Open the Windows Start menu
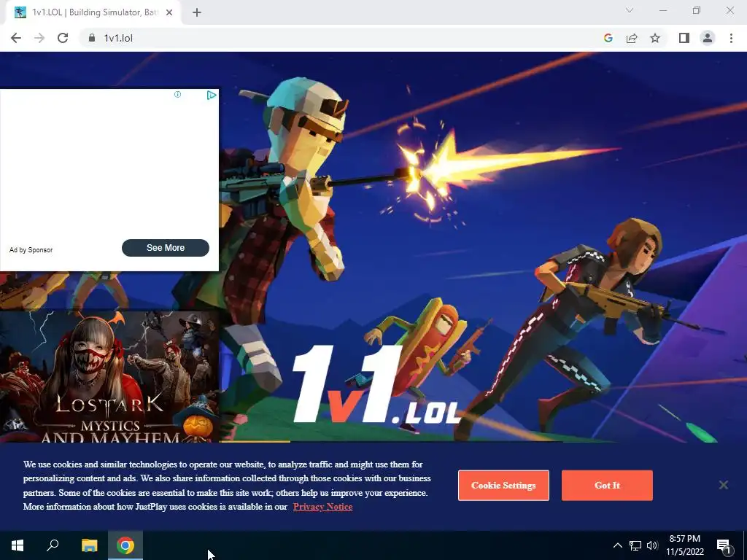The height and width of the screenshot is (560, 747). pyautogui.click(x=18, y=545)
